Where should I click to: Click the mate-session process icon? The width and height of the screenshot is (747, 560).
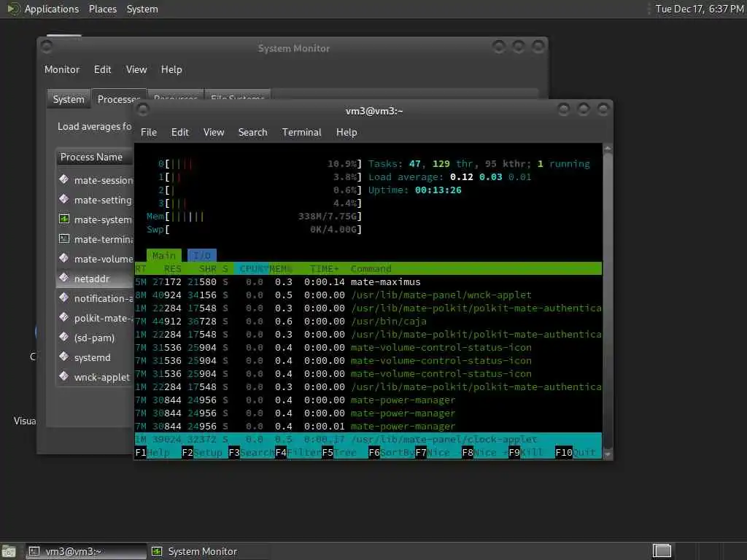point(64,179)
